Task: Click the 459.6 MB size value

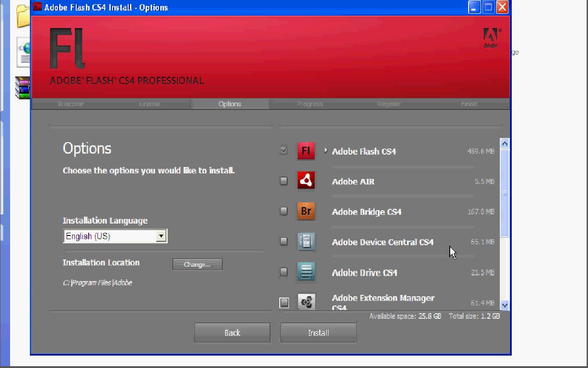Action: coord(481,151)
